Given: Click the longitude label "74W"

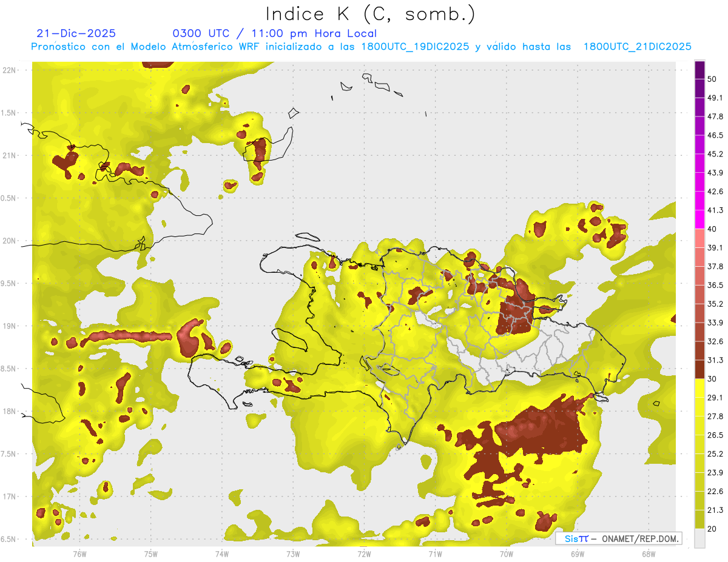Looking at the screenshot, I should coord(221,554).
